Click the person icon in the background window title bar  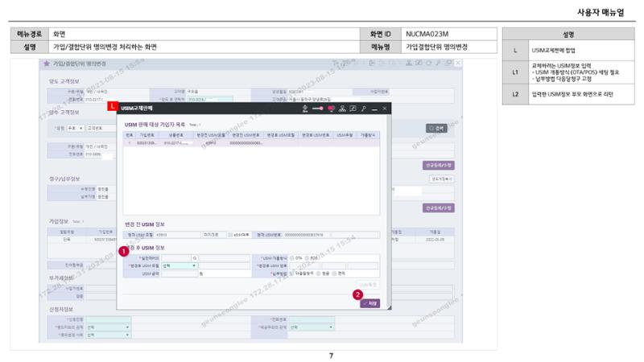point(409,63)
